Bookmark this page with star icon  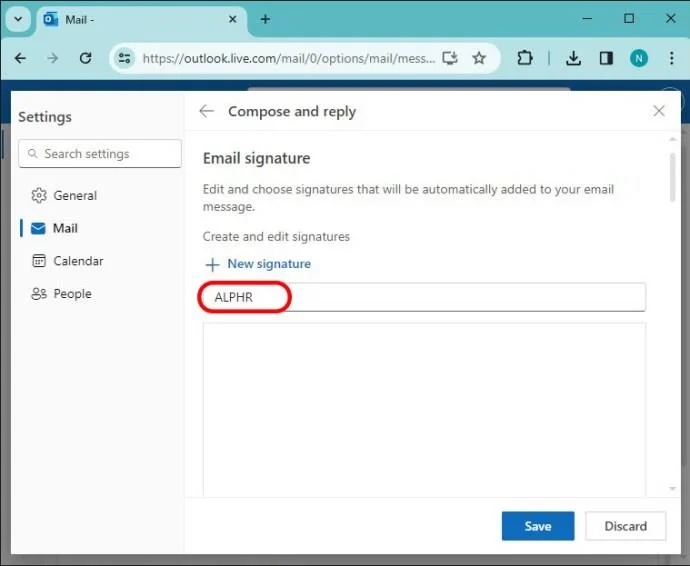(479, 58)
